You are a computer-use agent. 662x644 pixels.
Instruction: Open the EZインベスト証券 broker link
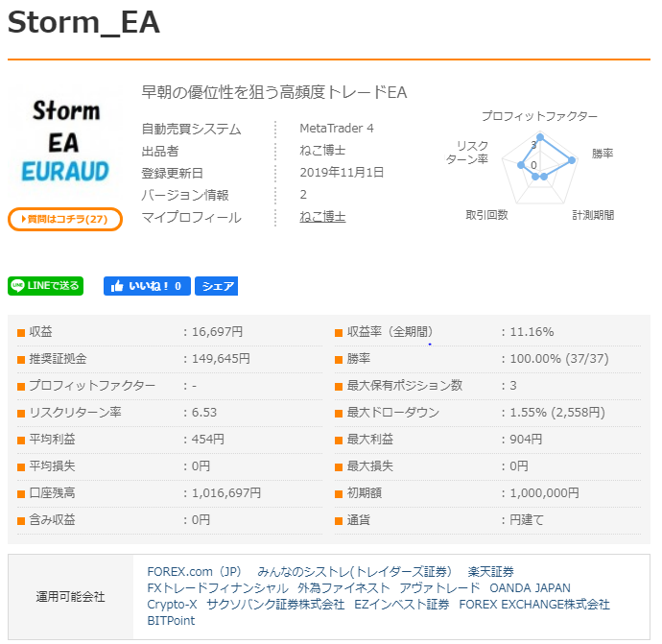[401, 605]
